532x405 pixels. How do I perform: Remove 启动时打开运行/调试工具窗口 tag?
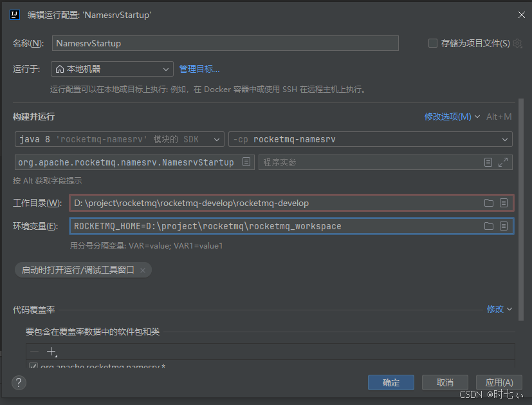point(142,270)
